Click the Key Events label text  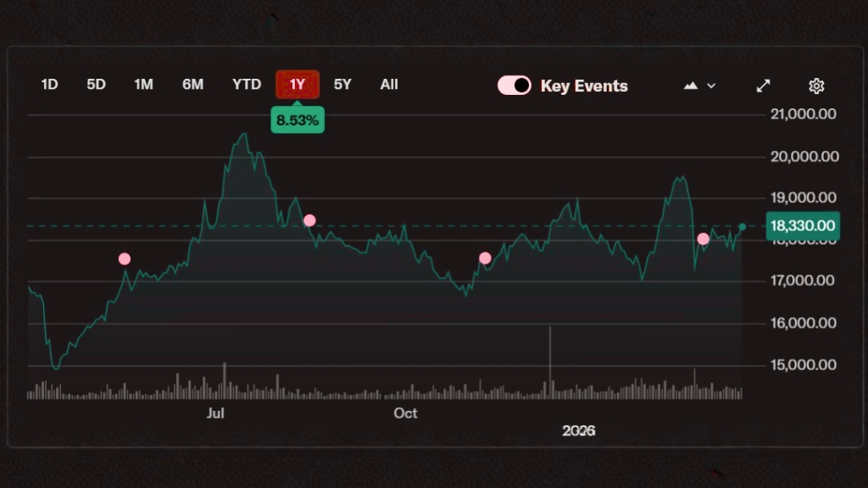(x=584, y=86)
